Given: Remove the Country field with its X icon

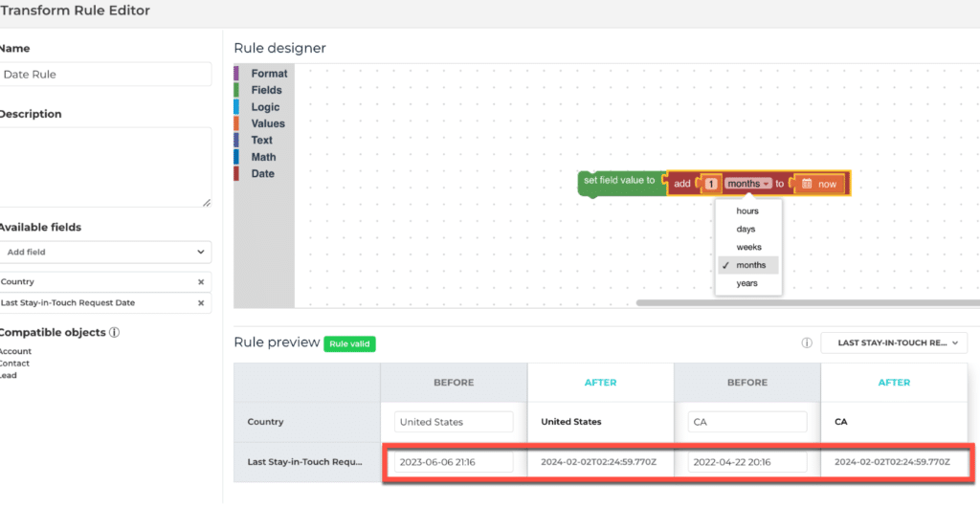Looking at the screenshot, I should (201, 282).
